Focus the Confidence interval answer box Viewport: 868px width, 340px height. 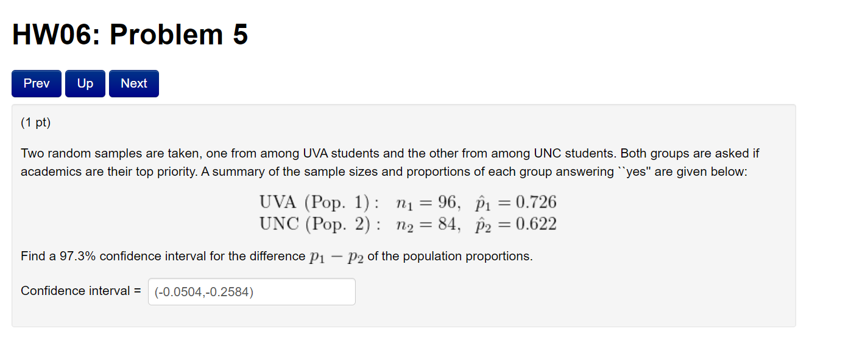[x=252, y=292]
